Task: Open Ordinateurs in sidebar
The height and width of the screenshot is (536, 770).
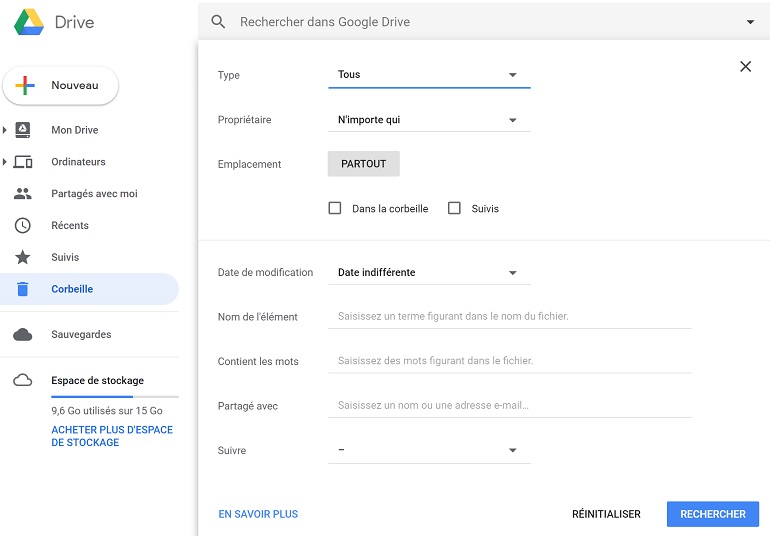Action: (78, 162)
